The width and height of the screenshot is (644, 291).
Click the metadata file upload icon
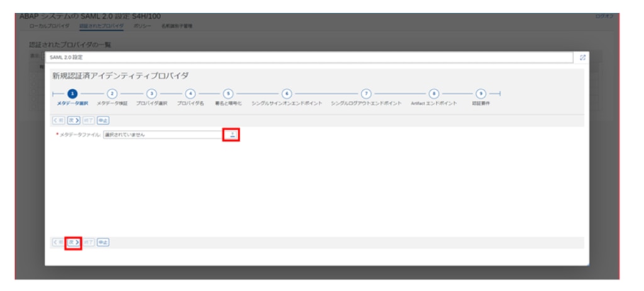point(232,134)
